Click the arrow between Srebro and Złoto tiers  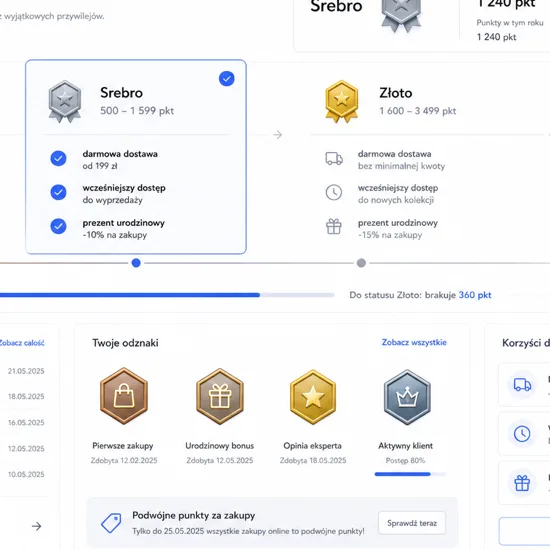click(x=278, y=135)
